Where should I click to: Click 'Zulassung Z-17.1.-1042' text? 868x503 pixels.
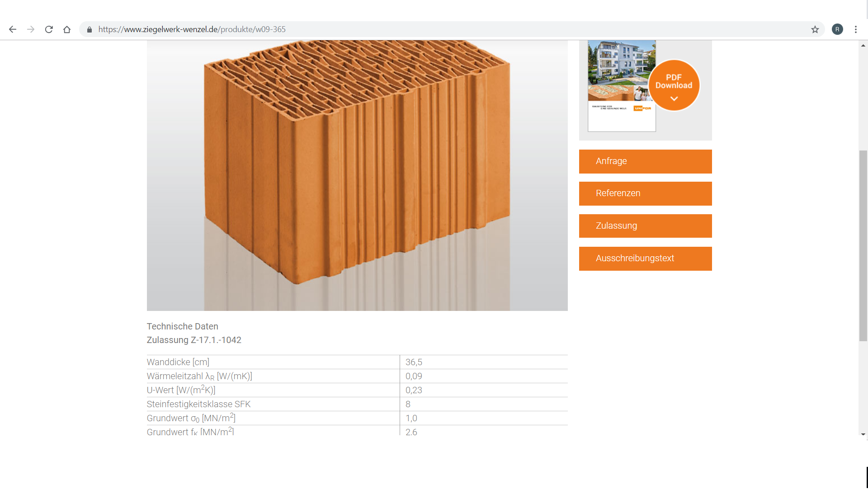[x=194, y=340]
